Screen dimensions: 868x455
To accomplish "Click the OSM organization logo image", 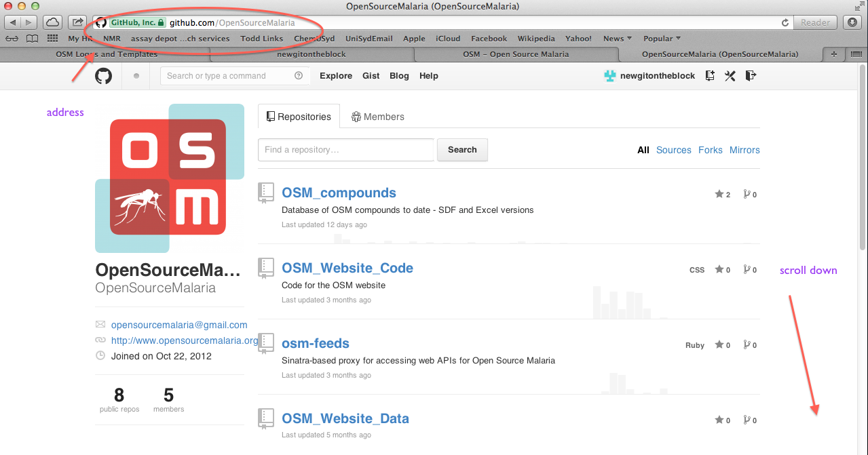I will [x=170, y=178].
